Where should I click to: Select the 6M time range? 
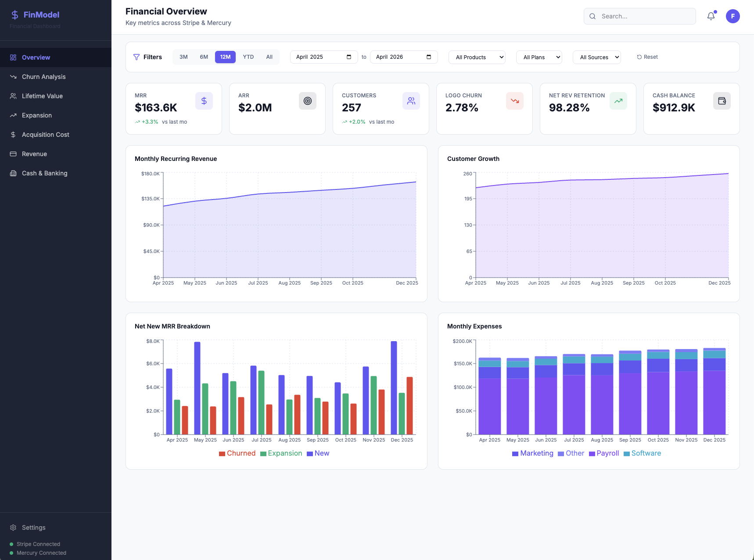coord(204,57)
